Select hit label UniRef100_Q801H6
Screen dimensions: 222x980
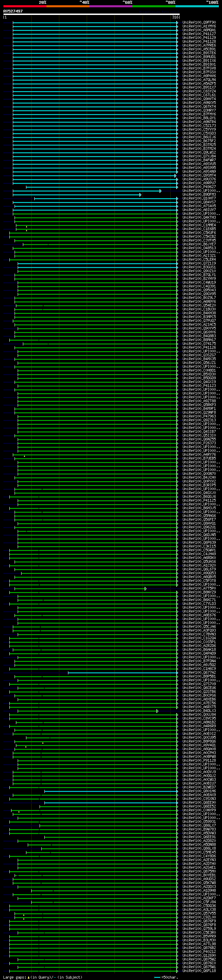click(x=199, y=791)
